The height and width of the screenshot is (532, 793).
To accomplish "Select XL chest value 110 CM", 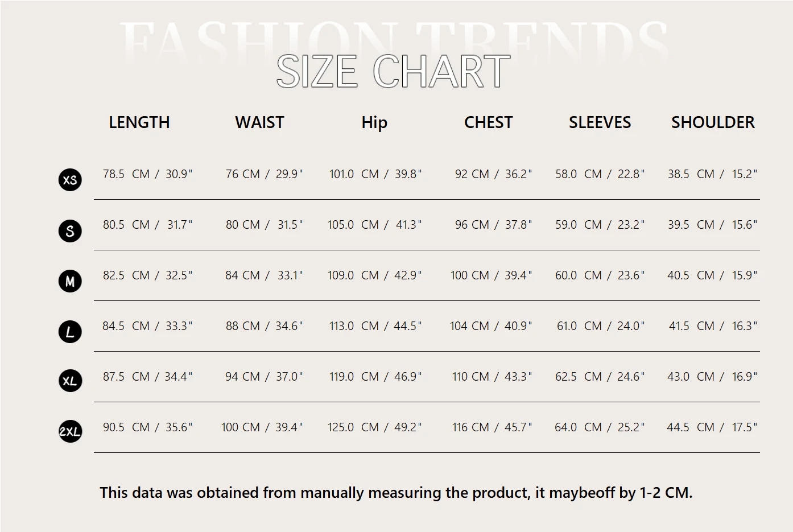I will click(x=470, y=377).
